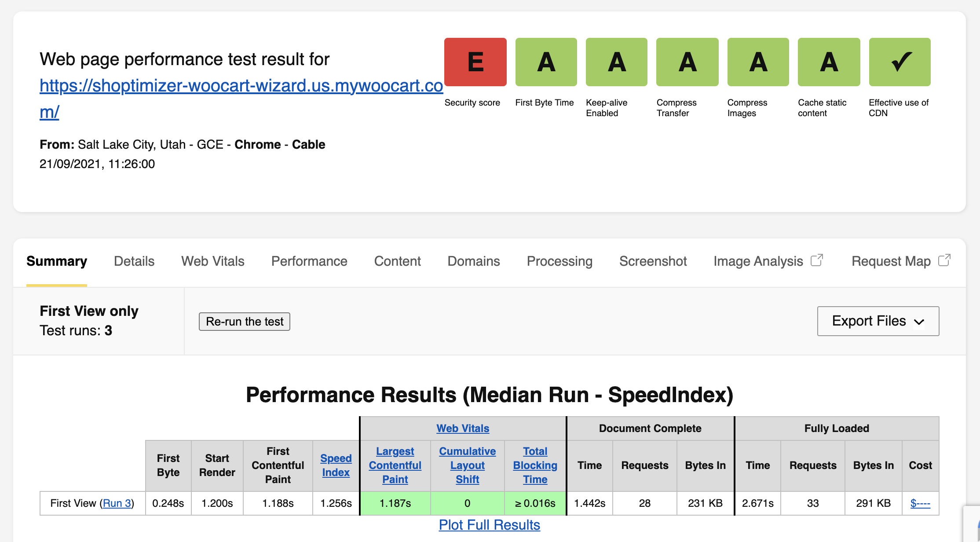
Task: Click the Compress Images A grade badge
Action: click(758, 62)
